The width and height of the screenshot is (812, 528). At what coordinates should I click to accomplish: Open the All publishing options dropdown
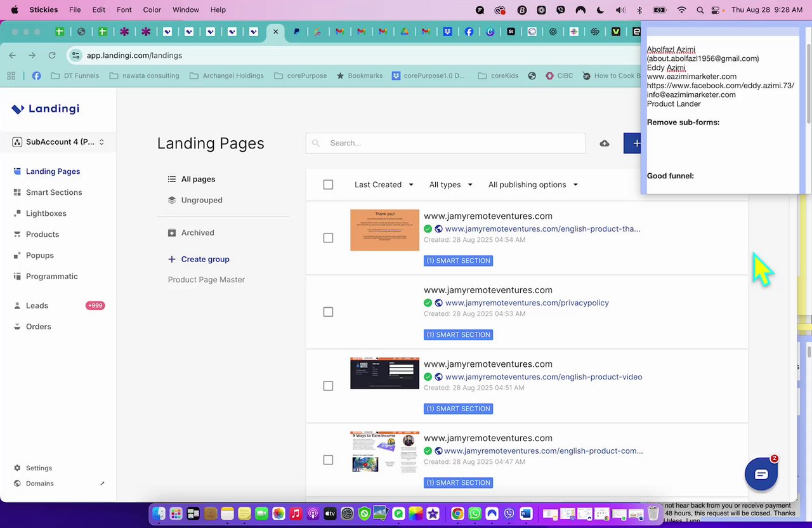pos(533,185)
